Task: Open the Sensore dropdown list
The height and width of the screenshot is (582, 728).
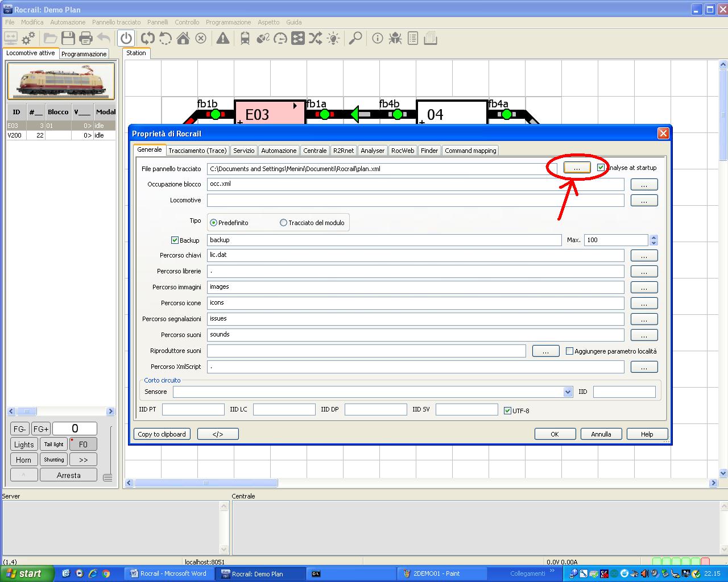Action: pyautogui.click(x=568, y=392)
